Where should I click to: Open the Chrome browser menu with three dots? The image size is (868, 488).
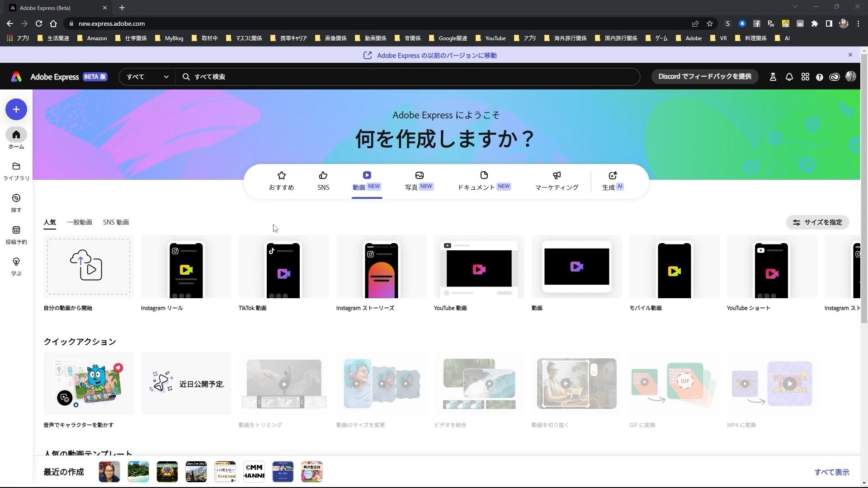coord(858,23)
